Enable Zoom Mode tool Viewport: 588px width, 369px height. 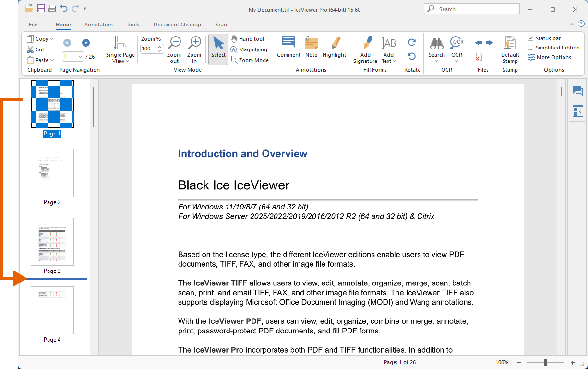(250, 60)
